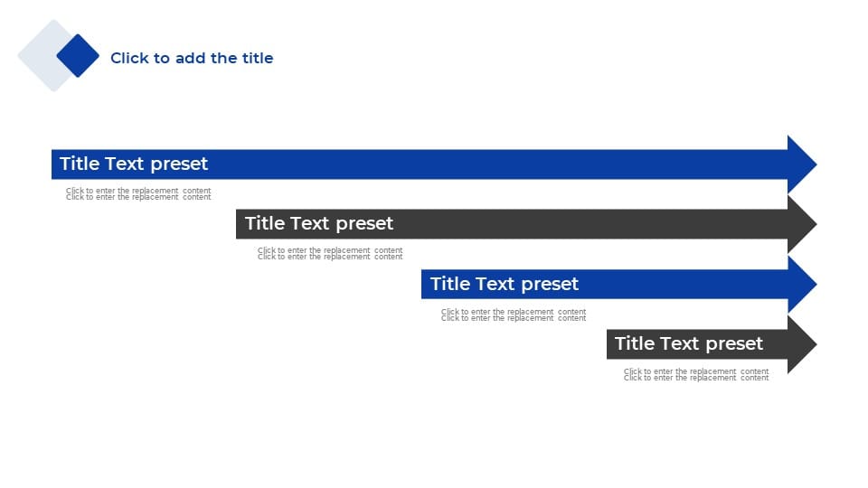Click replacement content text under the second gray arrow
This screenshot has width=868, height=488.
tap(330, 253)
